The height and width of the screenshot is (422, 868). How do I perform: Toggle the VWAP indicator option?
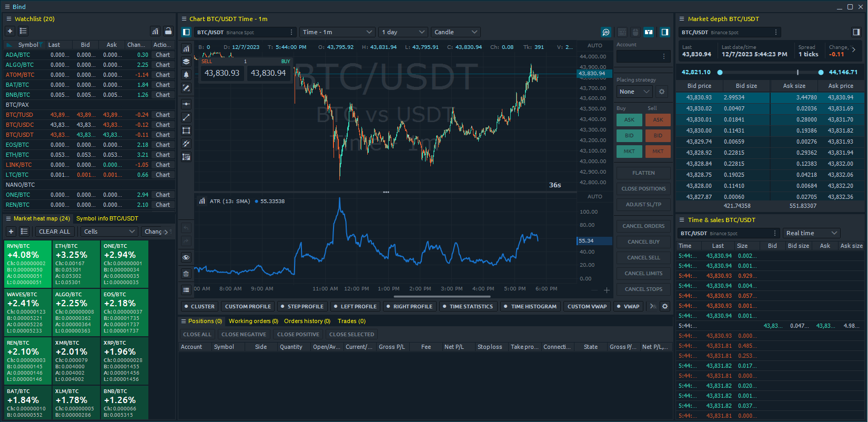628,306
